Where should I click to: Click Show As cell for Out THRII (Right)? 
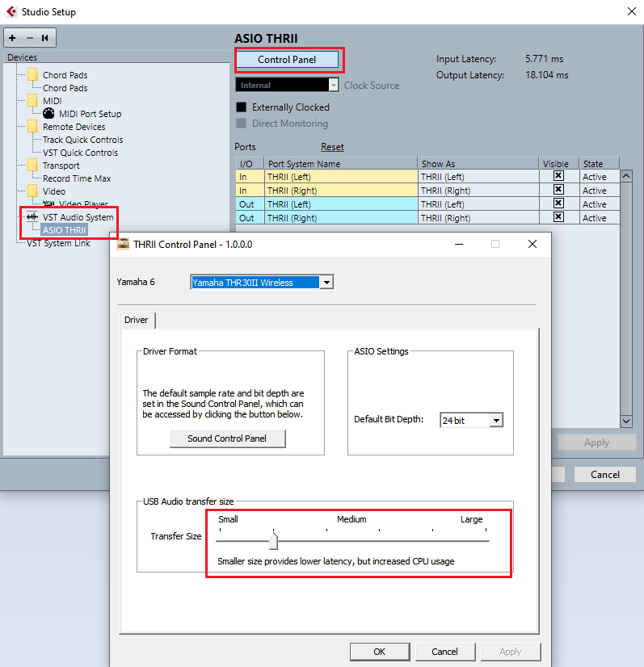(478, 218)
